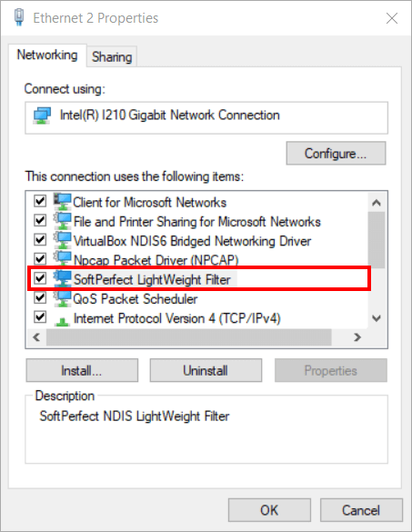
Task: Click the Internet Protocol Version 4 icon
Action: coord(63,321)
